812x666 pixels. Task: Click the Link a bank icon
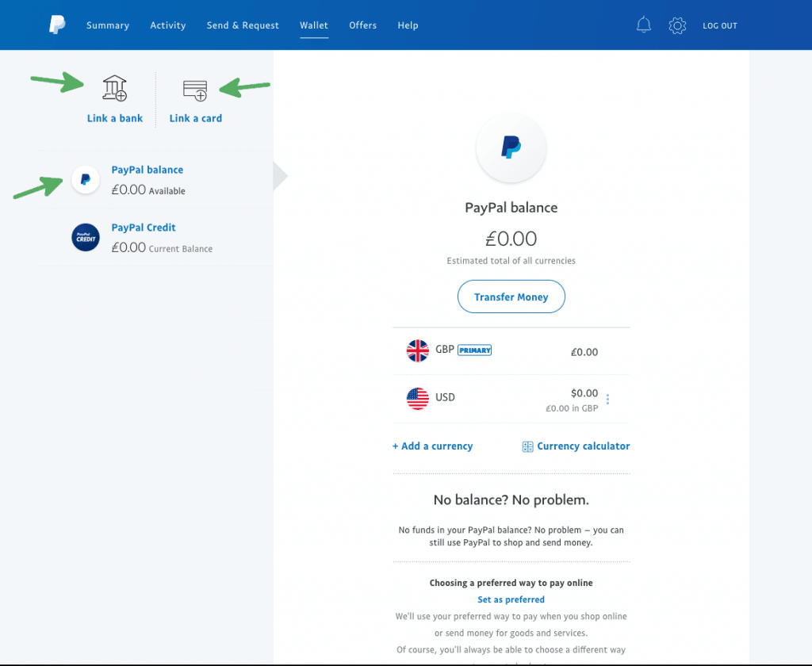point(115,88)
